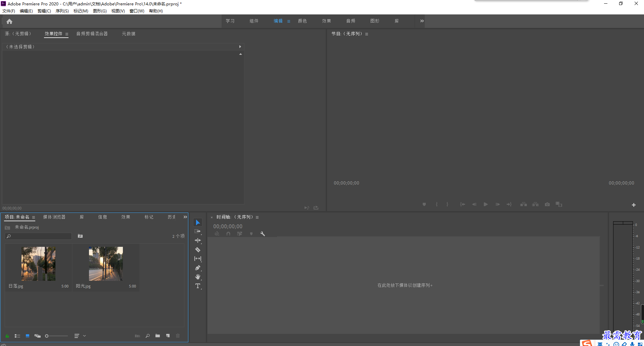Image resolution: width=644 pixels, height=346 pixels.
Task: Select the Track Select Forward tool
Action: (198, 231)
